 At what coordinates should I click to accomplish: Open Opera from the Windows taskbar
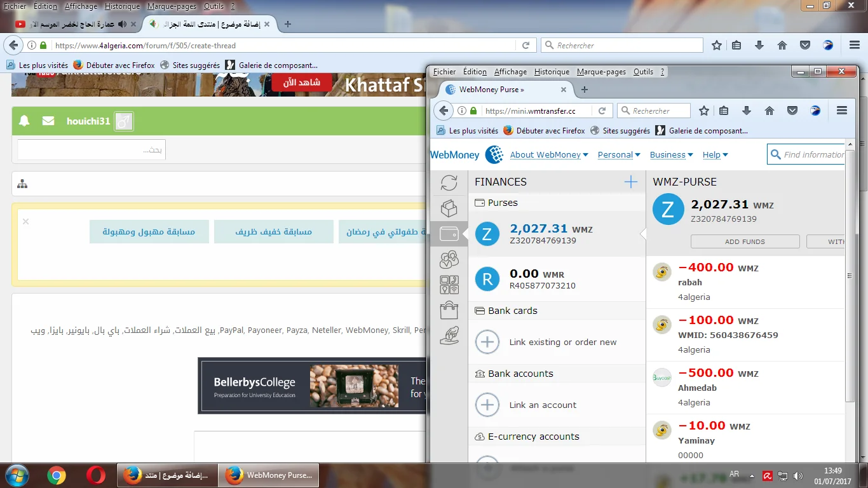tap(96, 475)
